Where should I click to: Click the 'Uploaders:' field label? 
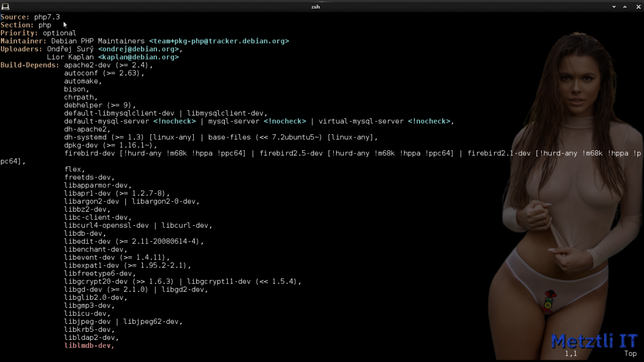tap(22, 49)
